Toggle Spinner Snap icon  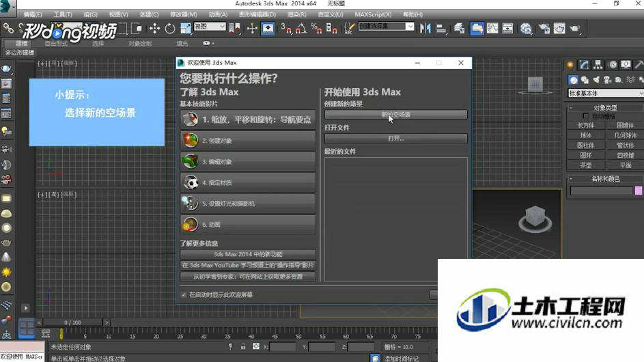331,29
